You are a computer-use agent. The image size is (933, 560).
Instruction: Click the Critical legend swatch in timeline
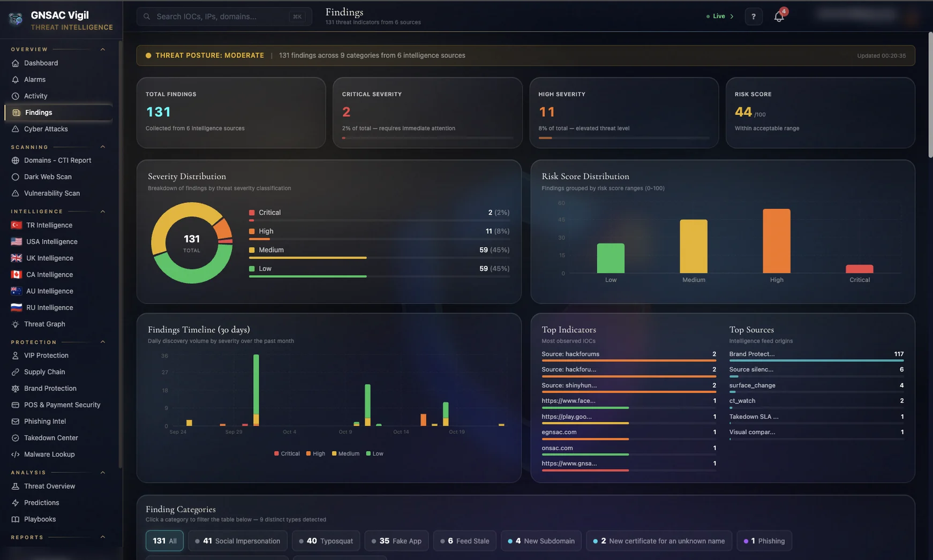tap(276, 453)
